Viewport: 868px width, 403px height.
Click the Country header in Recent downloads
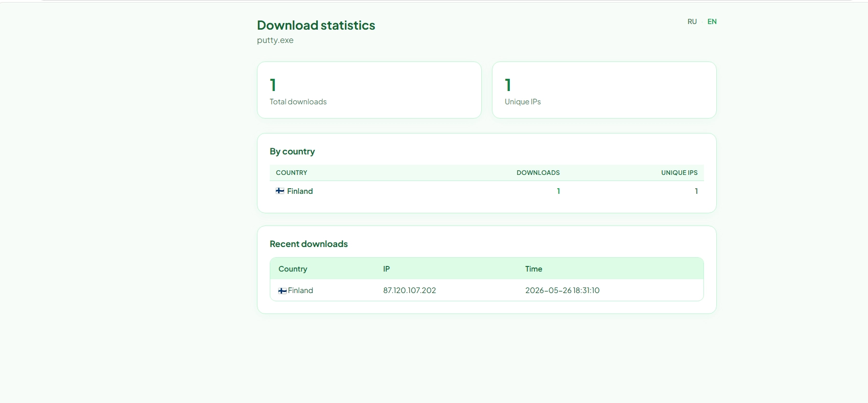(293, 269)
